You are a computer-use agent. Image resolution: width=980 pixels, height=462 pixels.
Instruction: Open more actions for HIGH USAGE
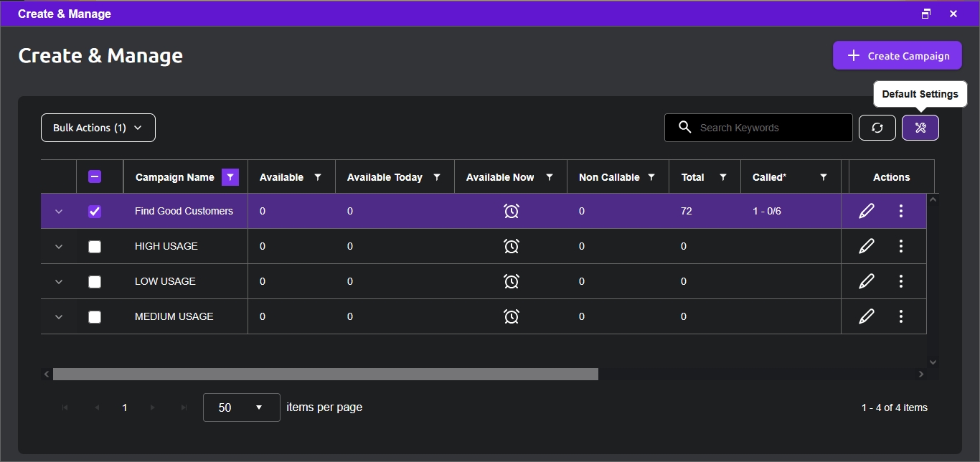pyautogui.click(x=901, y=246)
